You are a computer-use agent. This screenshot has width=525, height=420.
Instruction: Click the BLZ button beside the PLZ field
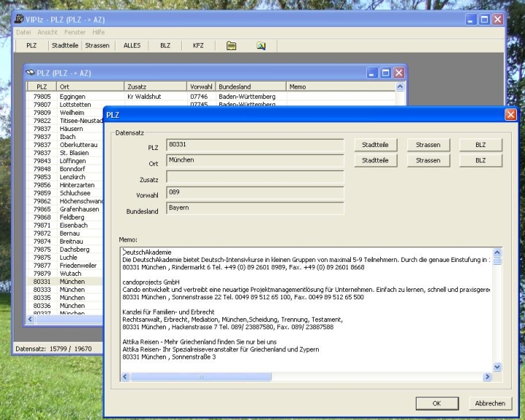pos(480,145)
